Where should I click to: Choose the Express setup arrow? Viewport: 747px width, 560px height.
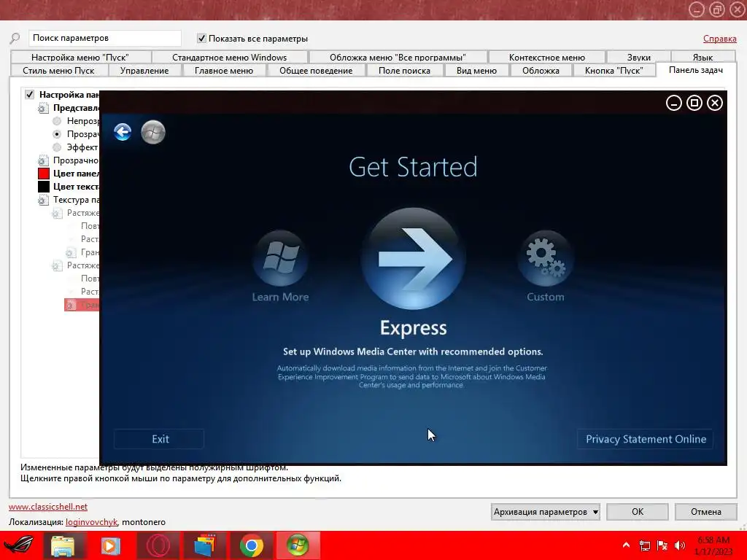pos(413,259)
